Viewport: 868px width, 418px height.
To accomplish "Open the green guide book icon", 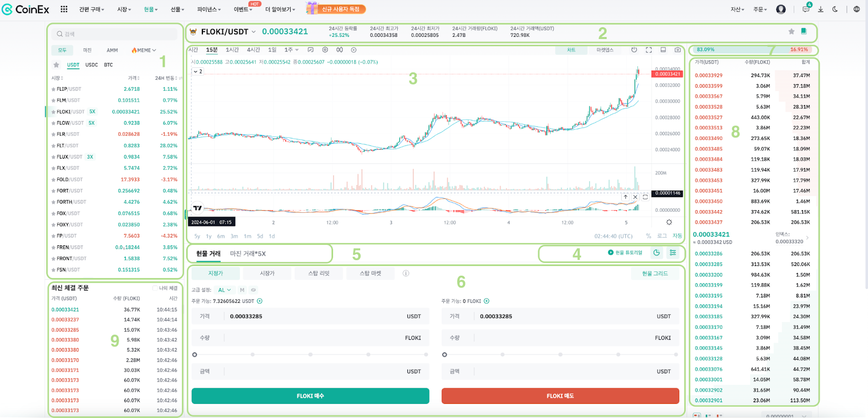I will click(x=804, y=31).
